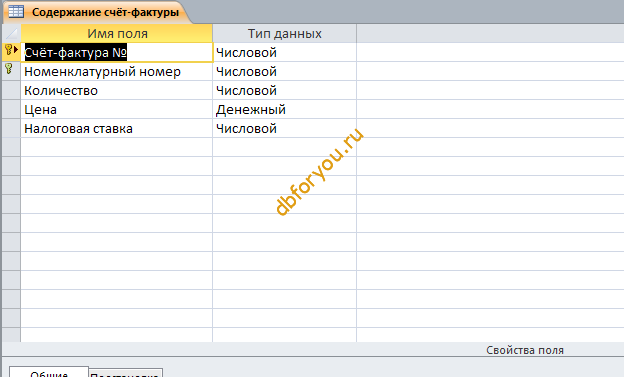
Task: Click the description cell for Количество
Action: click(x=490, y=90)
